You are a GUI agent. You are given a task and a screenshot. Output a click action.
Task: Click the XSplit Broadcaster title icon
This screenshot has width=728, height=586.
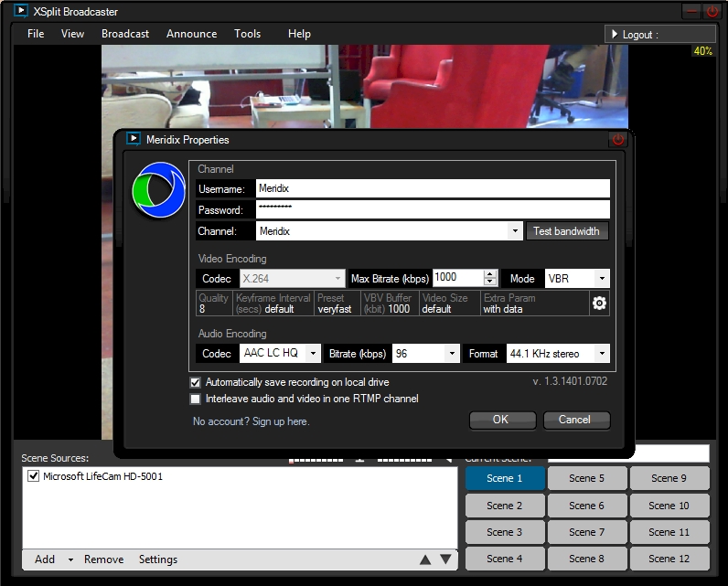pos(20,12)
